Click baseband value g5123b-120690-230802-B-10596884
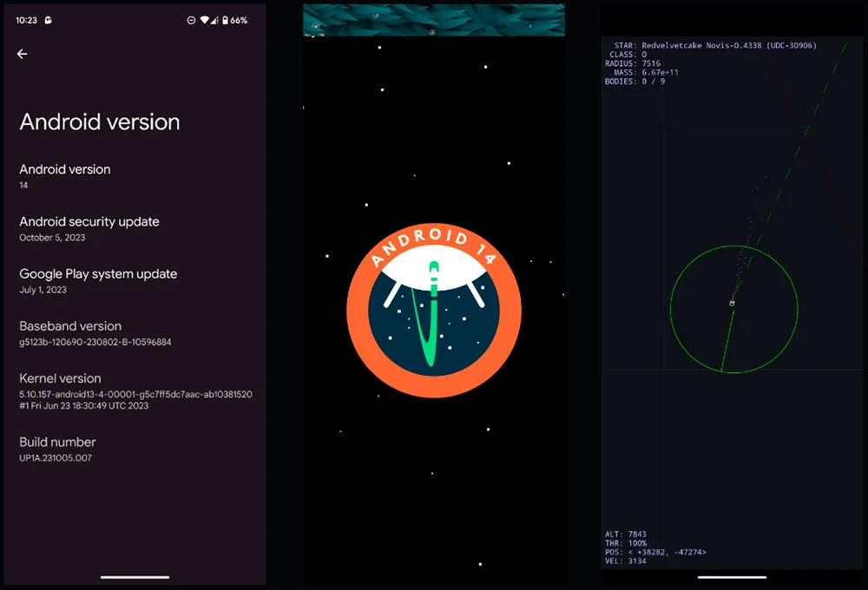 tap(95, 342)
